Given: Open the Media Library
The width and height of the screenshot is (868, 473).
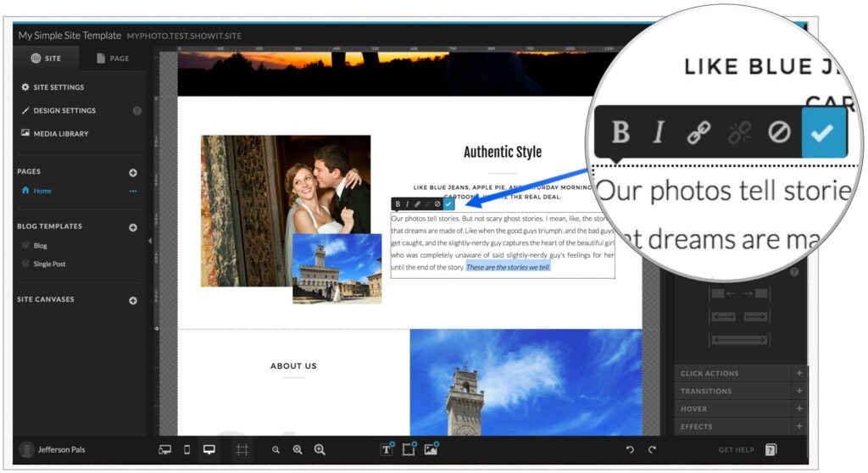Looking at the screenshot, I should point(55,133).
